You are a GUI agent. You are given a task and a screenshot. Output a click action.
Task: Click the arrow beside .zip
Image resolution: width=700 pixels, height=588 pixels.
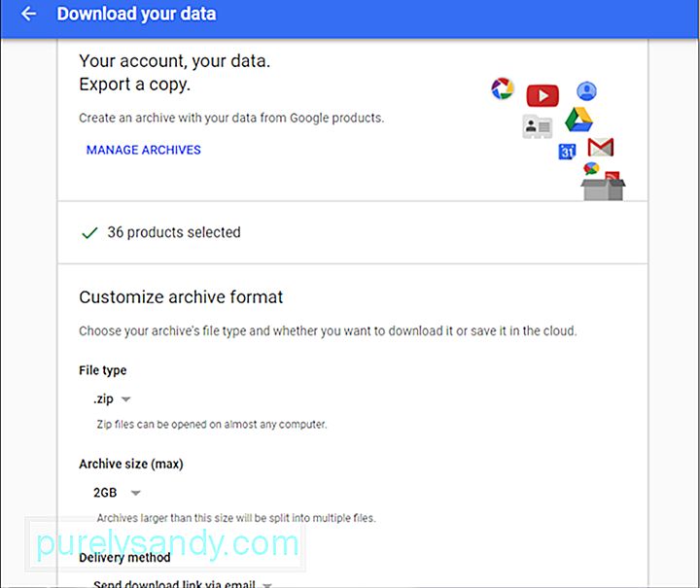[x=125, y=399]
